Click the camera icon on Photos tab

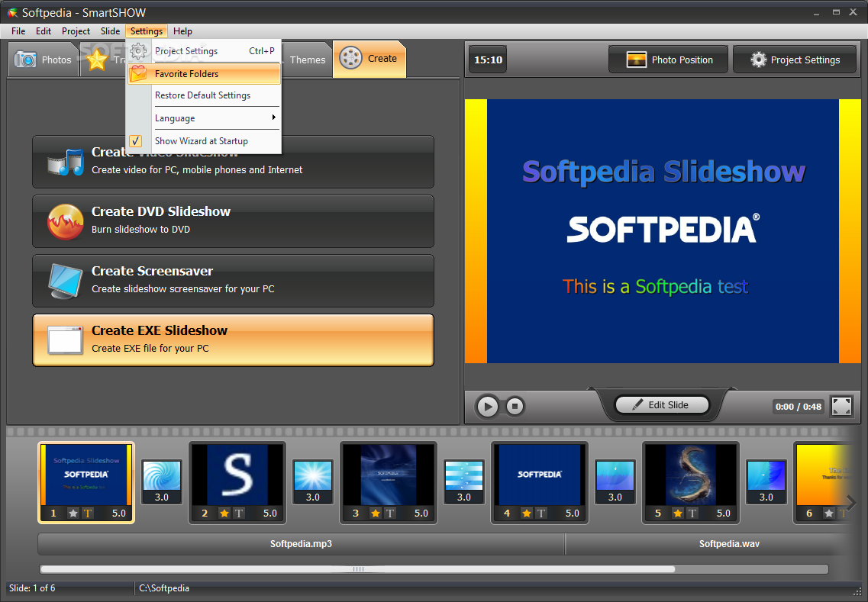[x=25, y=60]
